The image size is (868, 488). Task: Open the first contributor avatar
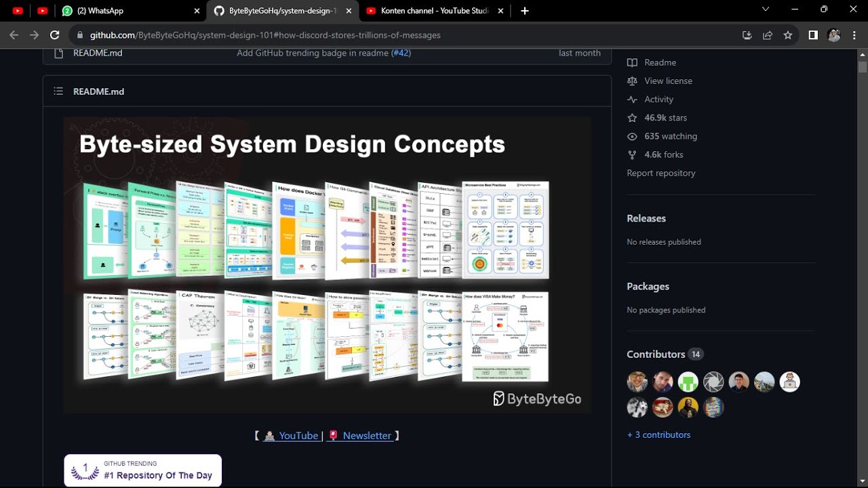tap(637, 382)
